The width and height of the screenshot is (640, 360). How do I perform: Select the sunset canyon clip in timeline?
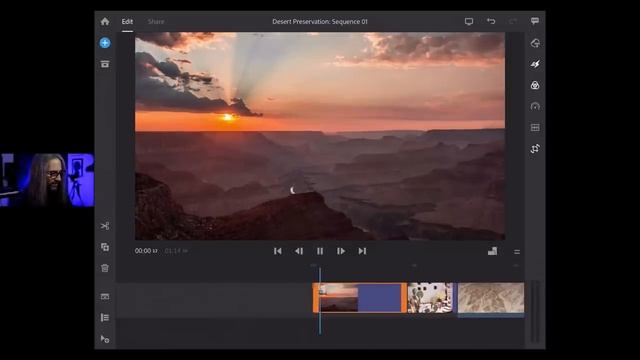coord(360,298)
